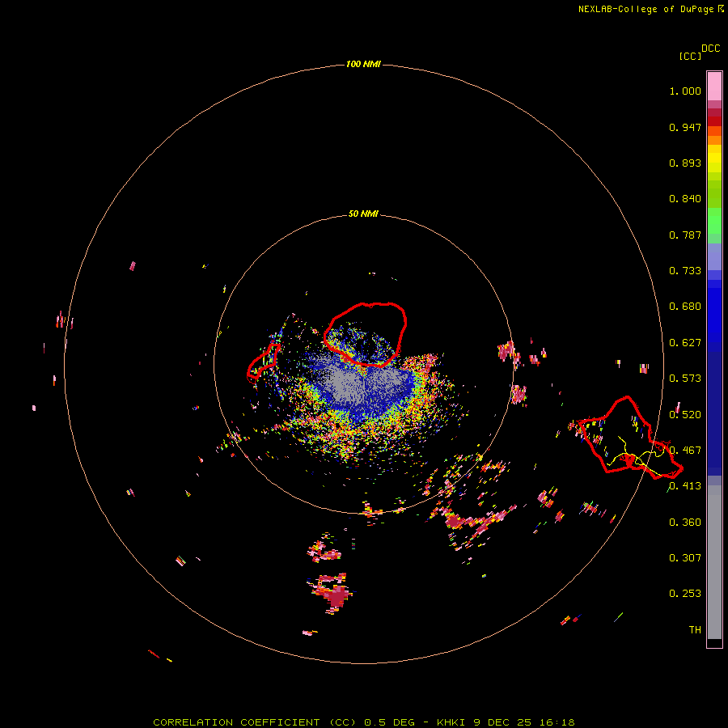Click the 0.360 scale value
The width and height of the screenshot is (728, 728).
(x=685, y=523)
